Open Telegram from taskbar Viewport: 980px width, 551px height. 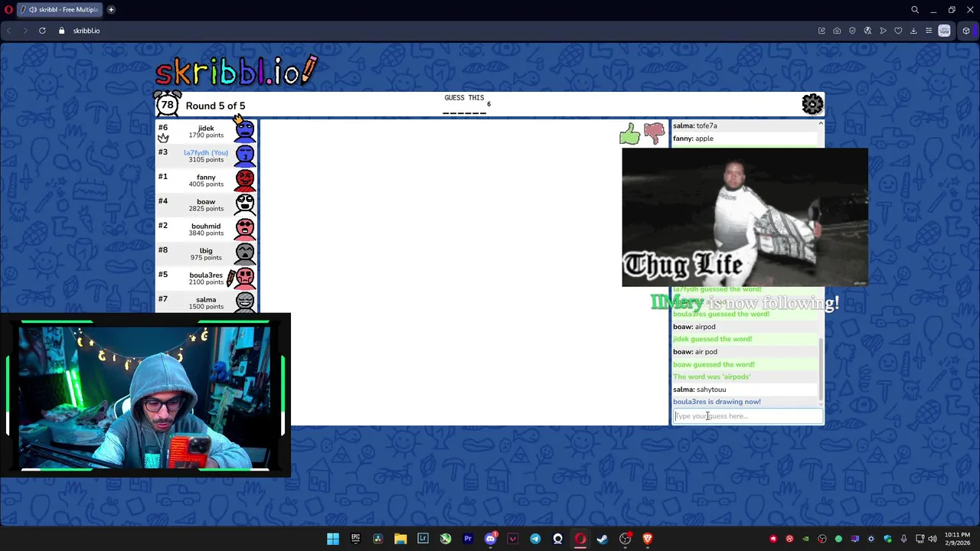[535, 539]
